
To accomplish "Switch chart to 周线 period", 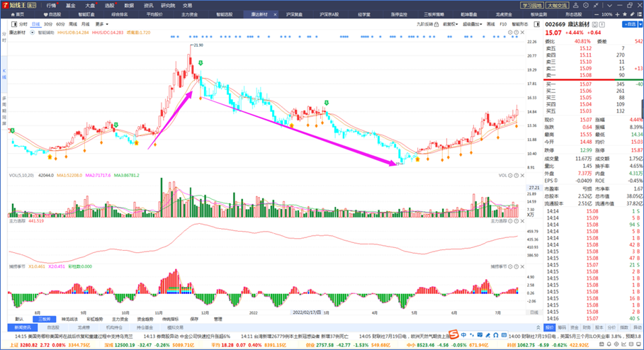I will click(x=73, y=24).
